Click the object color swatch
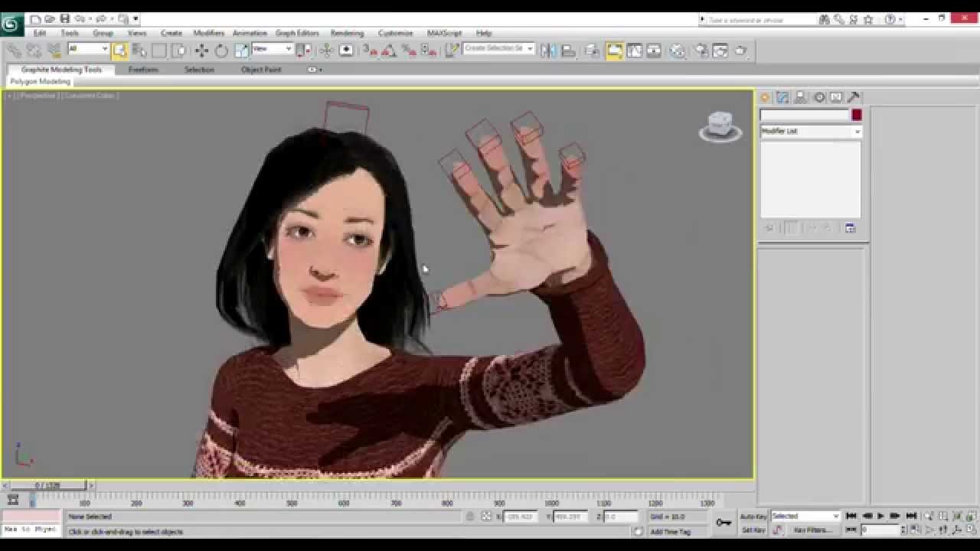This screenshot has height=551, width=980. [x=856, y=115]
